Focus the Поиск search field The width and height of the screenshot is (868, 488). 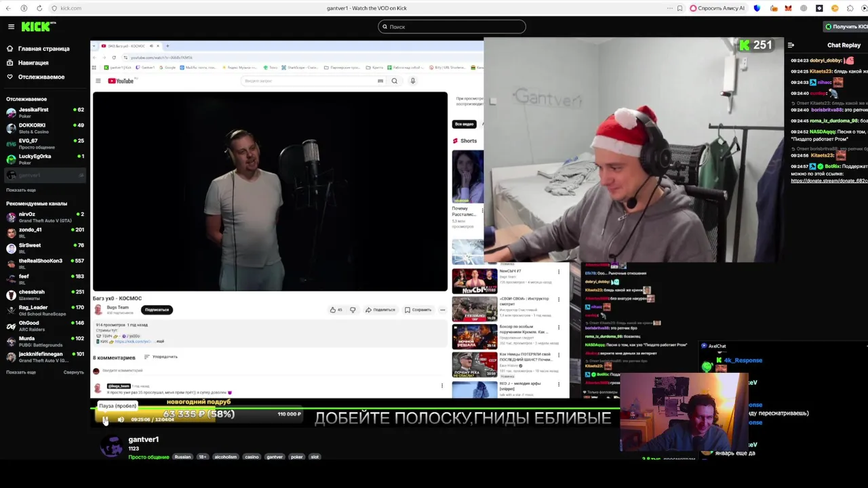coord(452,26)
